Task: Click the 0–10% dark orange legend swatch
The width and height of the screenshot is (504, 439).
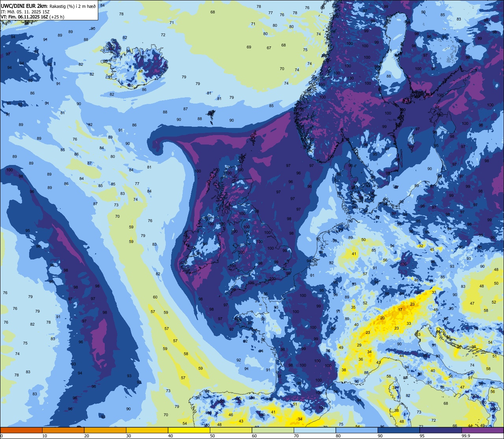Action: [21, 430]
